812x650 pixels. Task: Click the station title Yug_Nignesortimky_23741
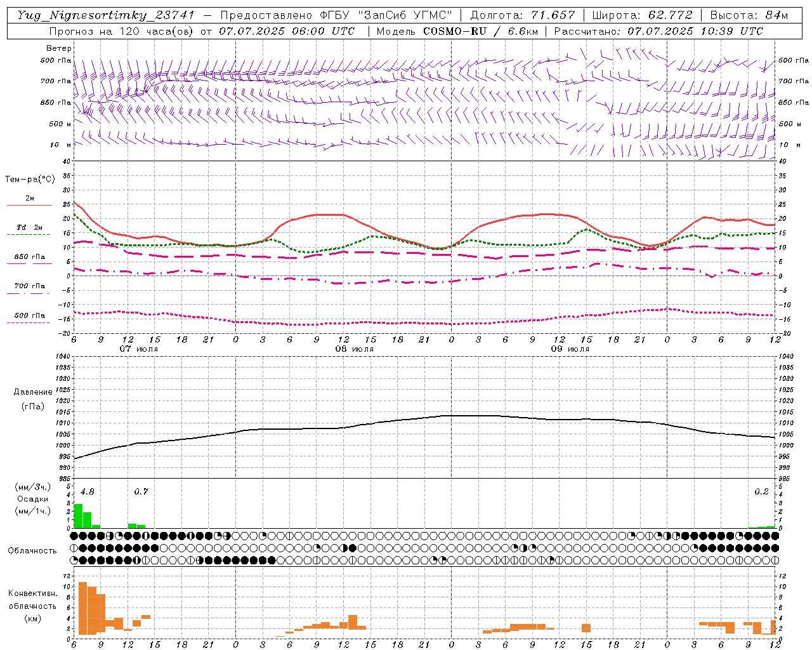(x=105, y=15)
